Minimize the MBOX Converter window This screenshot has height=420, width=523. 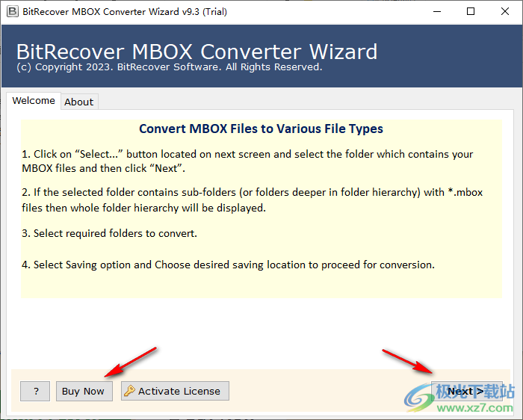coord(437,12)
